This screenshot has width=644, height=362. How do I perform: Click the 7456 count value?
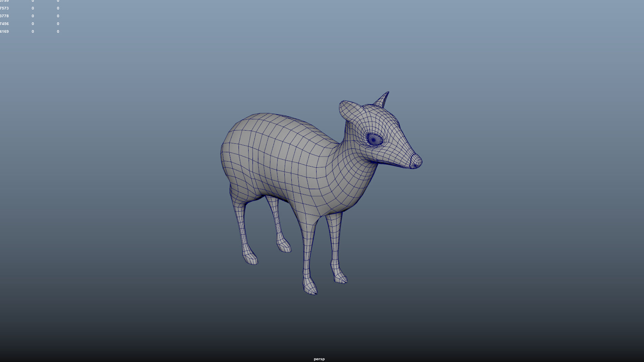pyautogui.click(x=4, y=24)
